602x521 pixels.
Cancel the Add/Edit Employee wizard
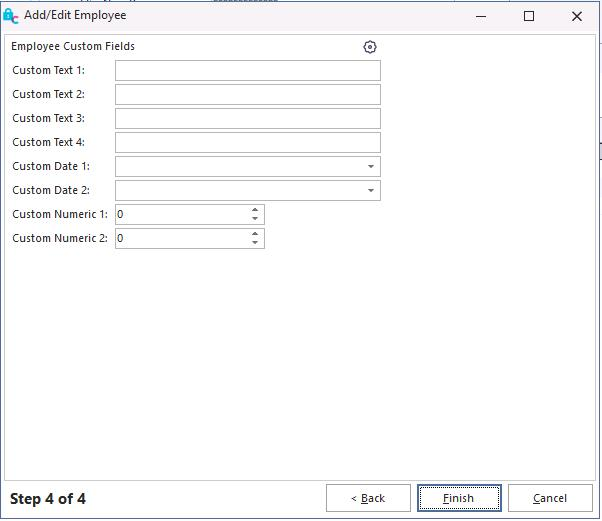(550, 498)
